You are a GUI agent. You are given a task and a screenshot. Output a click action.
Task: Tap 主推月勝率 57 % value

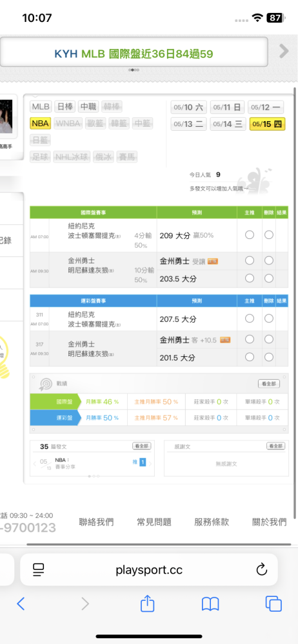click(156, 418)
